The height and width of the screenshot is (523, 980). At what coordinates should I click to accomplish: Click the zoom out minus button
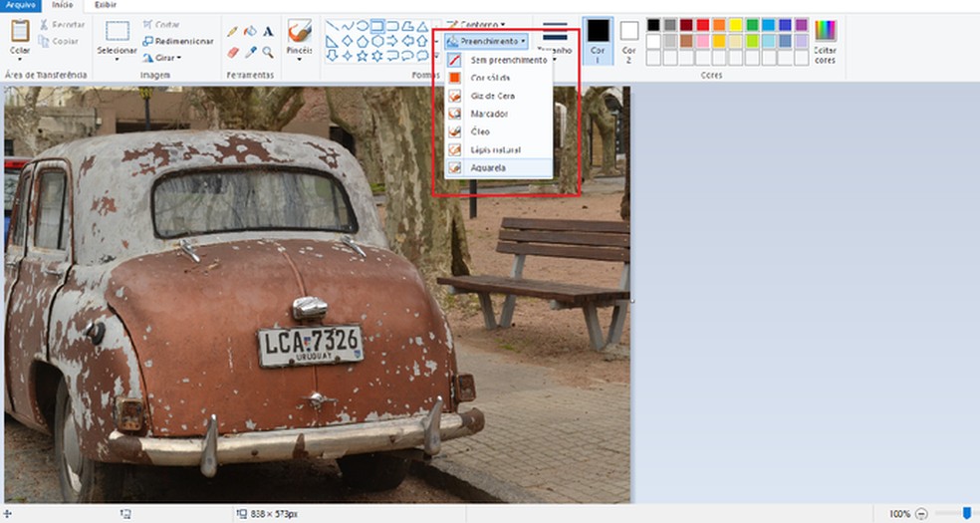point(921,514)
